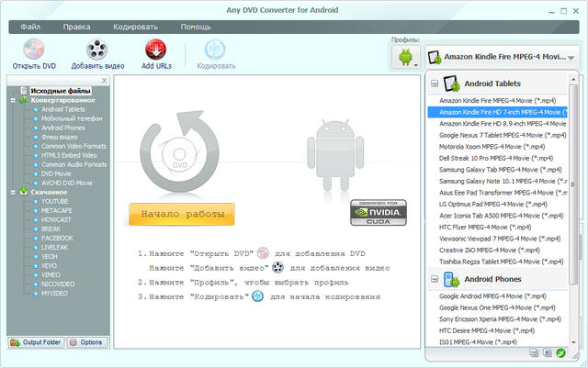The width and height of the screenshot is (588, 368).
Task: Choose Amazon Kindle Fire HD 8.9-inch profile
Action: [x=498, y=124]
